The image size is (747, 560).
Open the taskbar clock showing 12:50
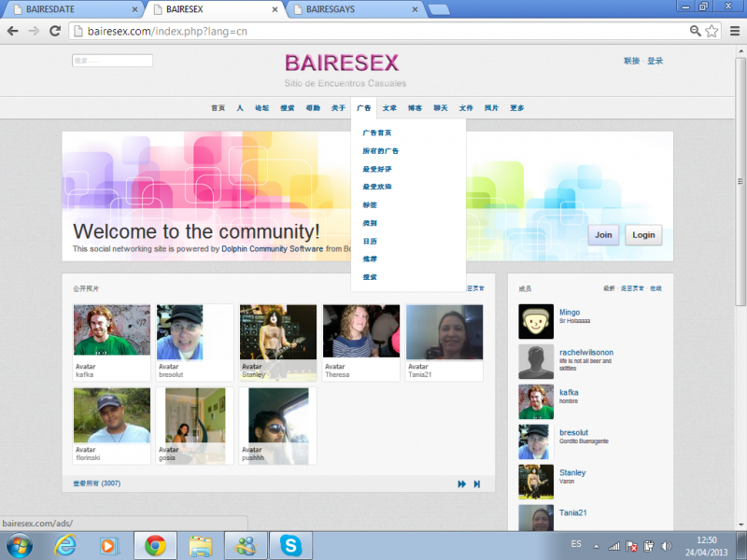(x=707, y=546)
